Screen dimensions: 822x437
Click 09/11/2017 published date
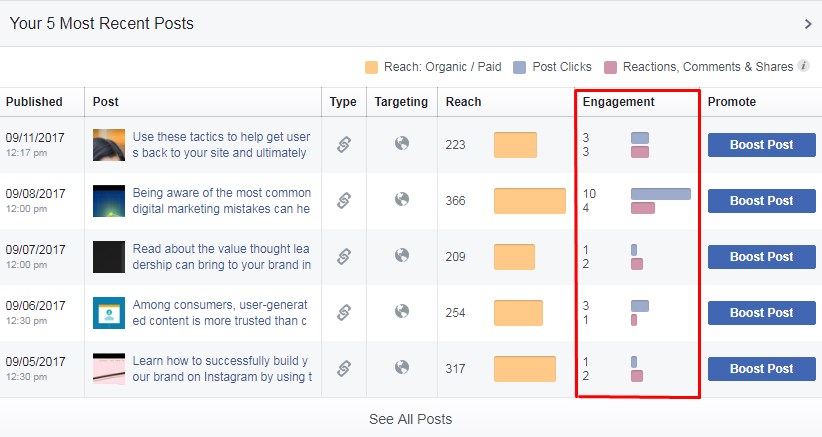(x=35, y=138)
